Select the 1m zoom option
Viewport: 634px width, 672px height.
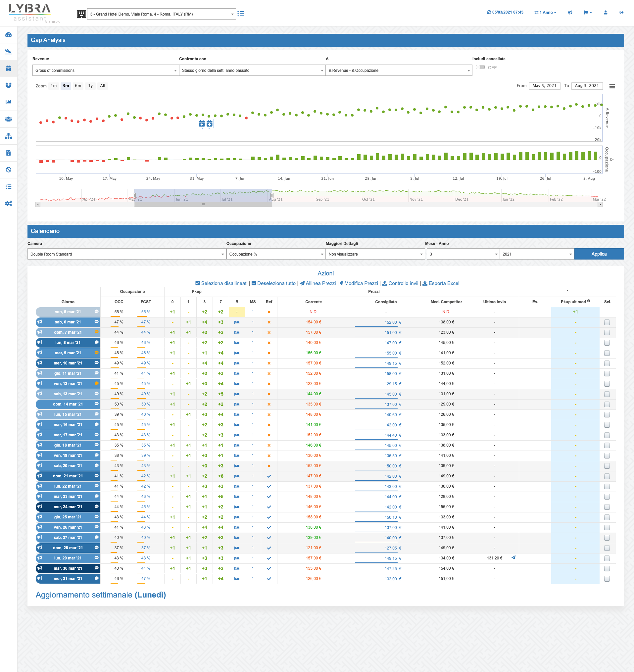(54, 86)
